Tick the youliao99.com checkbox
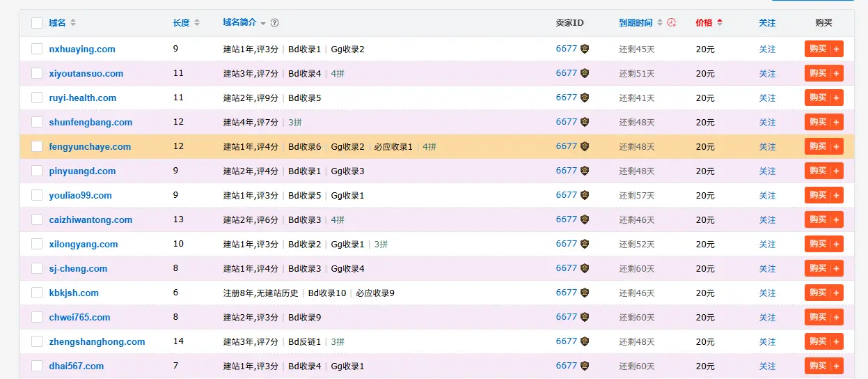Viewport: 868px width, 379px height. [37, 195]
